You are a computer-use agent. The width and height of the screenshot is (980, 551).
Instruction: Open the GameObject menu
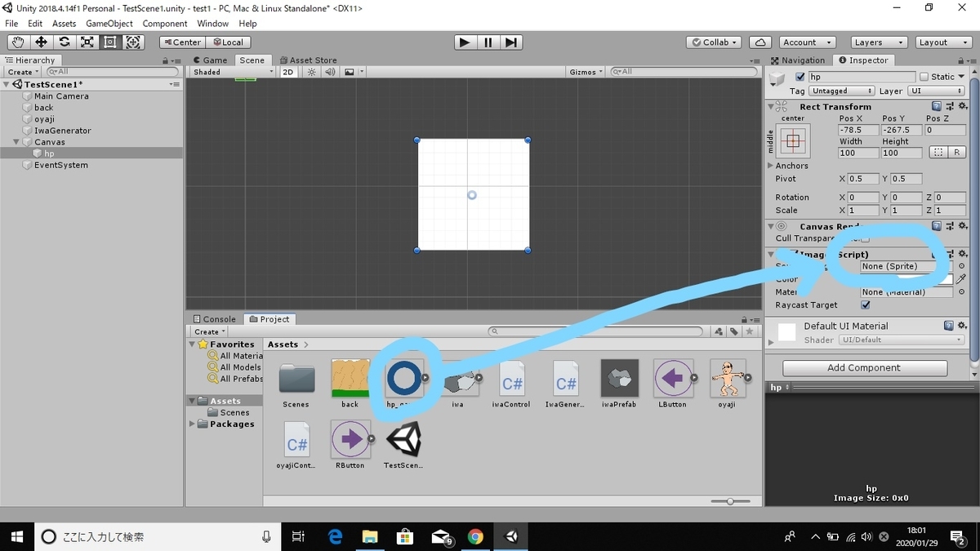tap(109, 24)
